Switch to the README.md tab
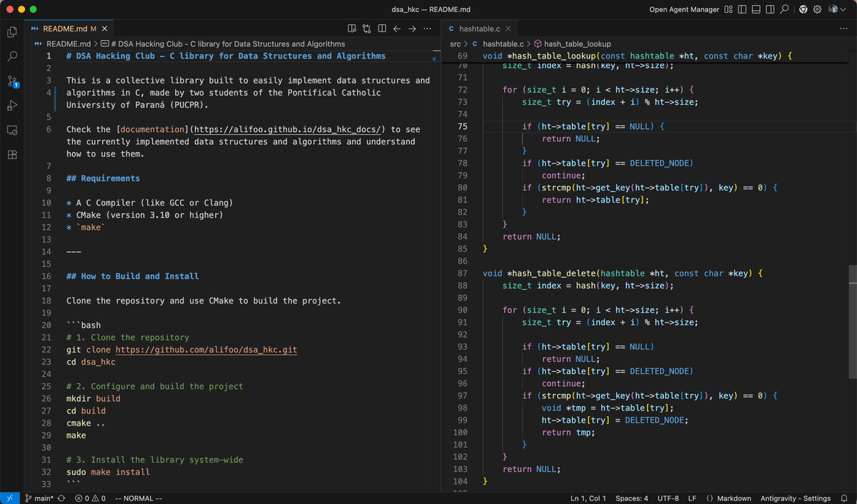857x504 pixels. click(64, 29)
